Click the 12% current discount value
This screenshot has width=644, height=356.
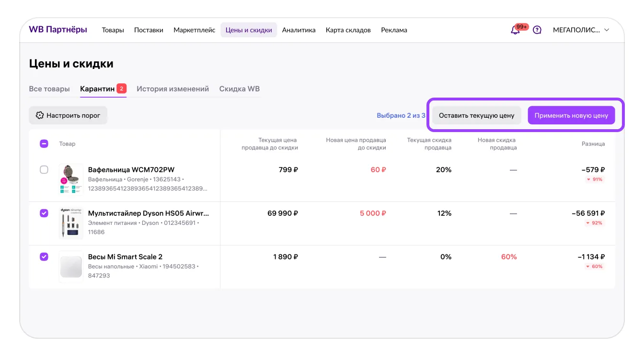pyautogui.click(x=444, y=213)
